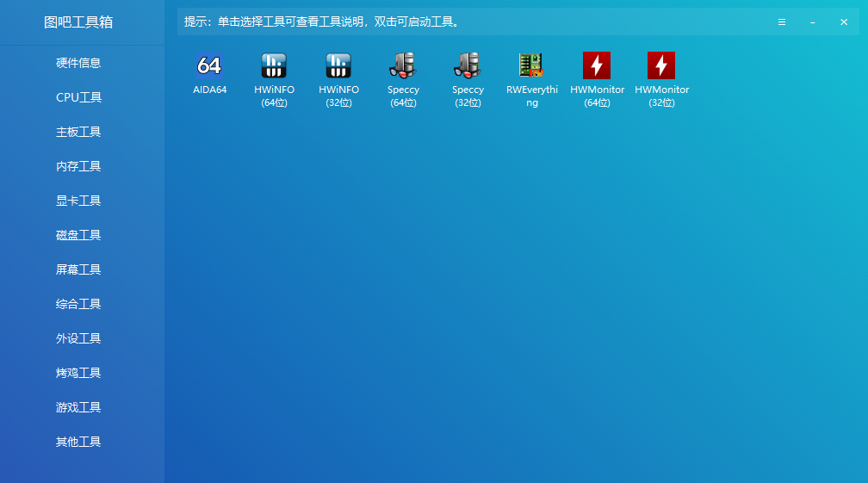Select HWiNFO (32位) icon
Viewport: 868px width, 483px height.
[x=338, y=65]
